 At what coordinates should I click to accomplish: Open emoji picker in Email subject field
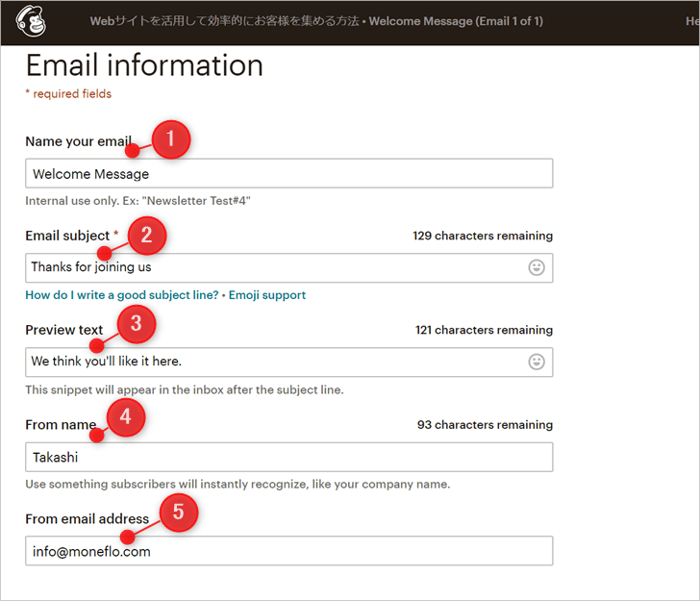coord(537,267)
